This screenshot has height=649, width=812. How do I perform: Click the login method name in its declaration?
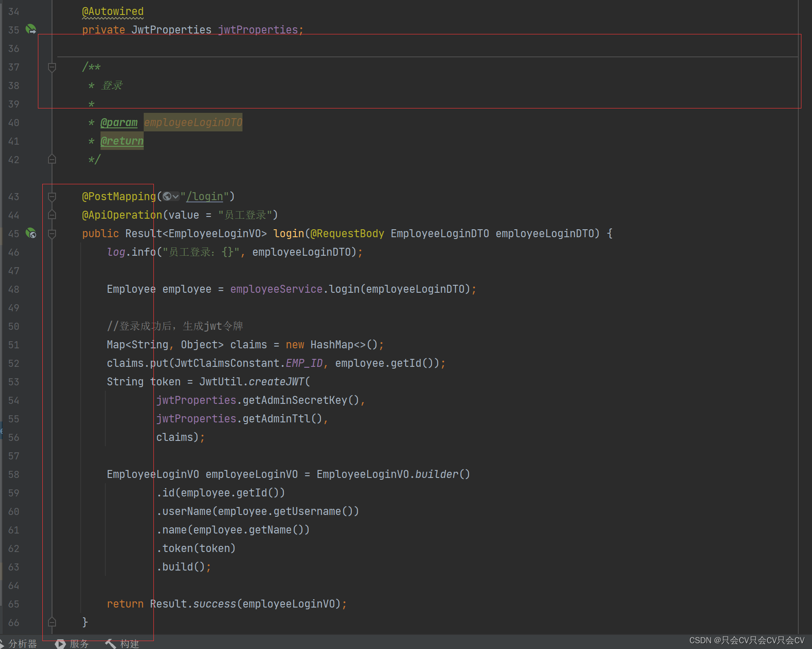click(x=289, y=234)
